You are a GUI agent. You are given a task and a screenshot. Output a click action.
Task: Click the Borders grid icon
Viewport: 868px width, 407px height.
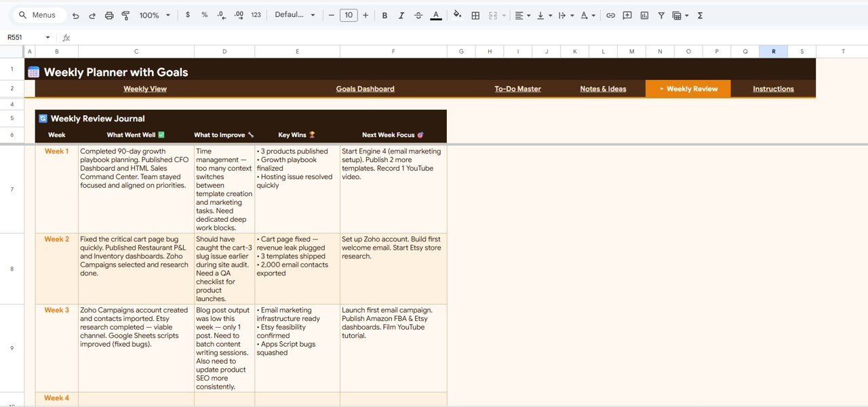(x=475, y=15)
